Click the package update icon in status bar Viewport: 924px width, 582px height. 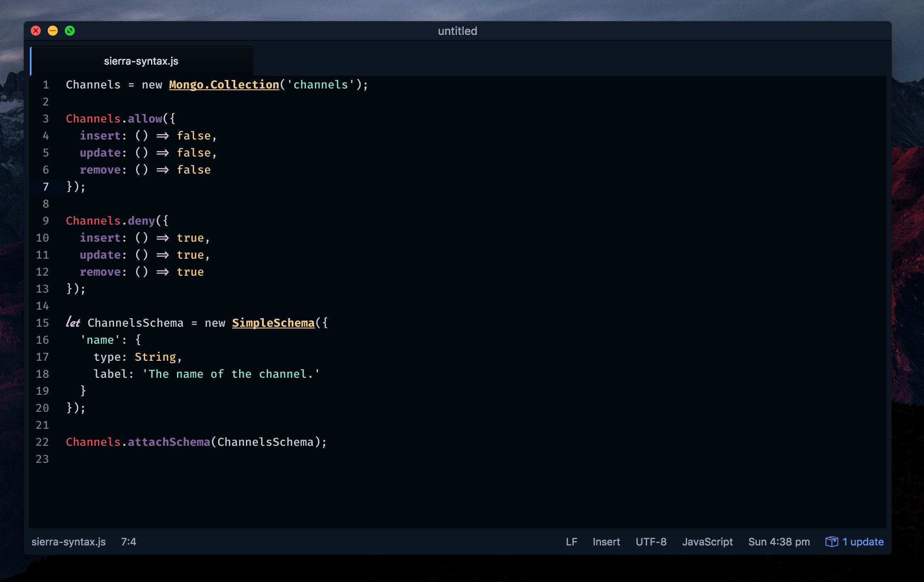tap(831, 542)
